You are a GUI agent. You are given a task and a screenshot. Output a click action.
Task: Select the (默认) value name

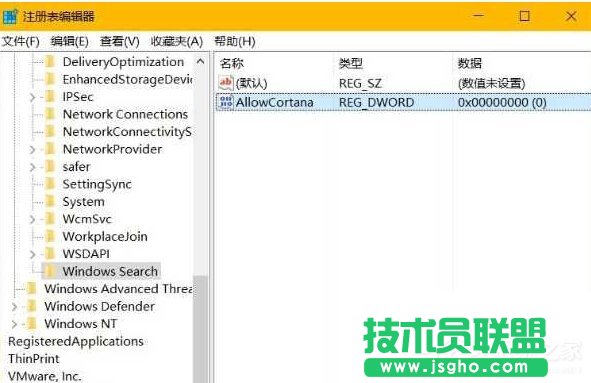click(251, 83)
